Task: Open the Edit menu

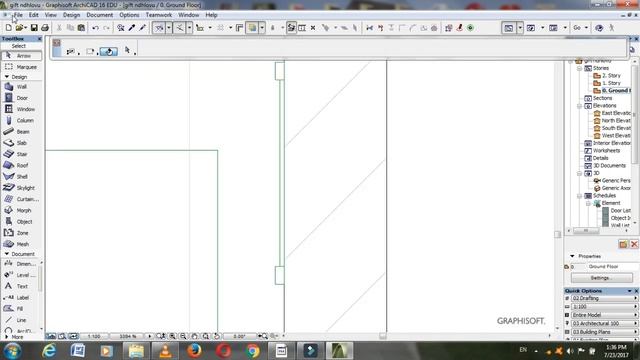Action: pyautogui.click(x=33, y=15)
